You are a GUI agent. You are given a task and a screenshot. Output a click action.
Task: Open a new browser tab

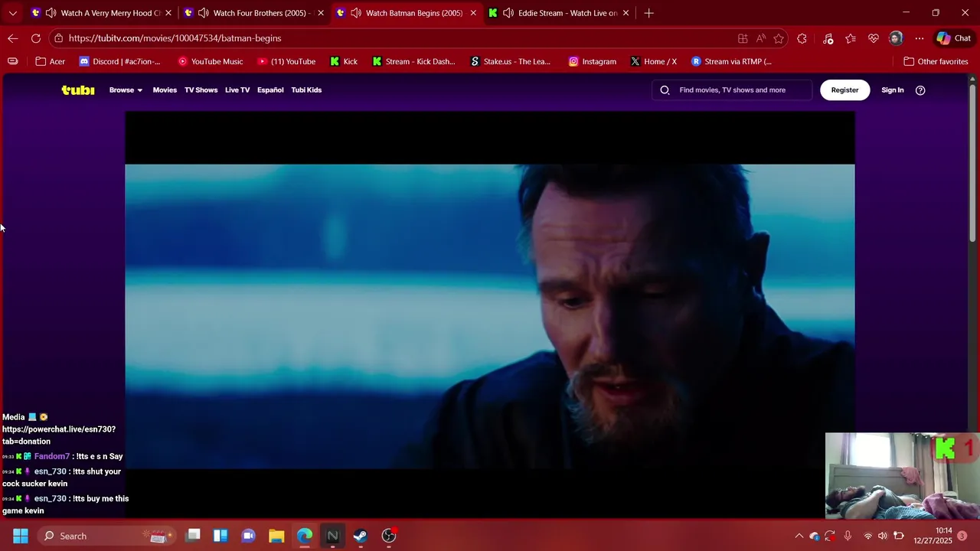tap(648, 13)
